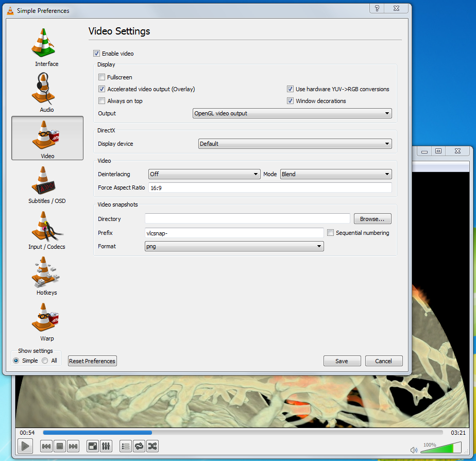
Task: Click the help question mark button
Action: tap(377, 8)
